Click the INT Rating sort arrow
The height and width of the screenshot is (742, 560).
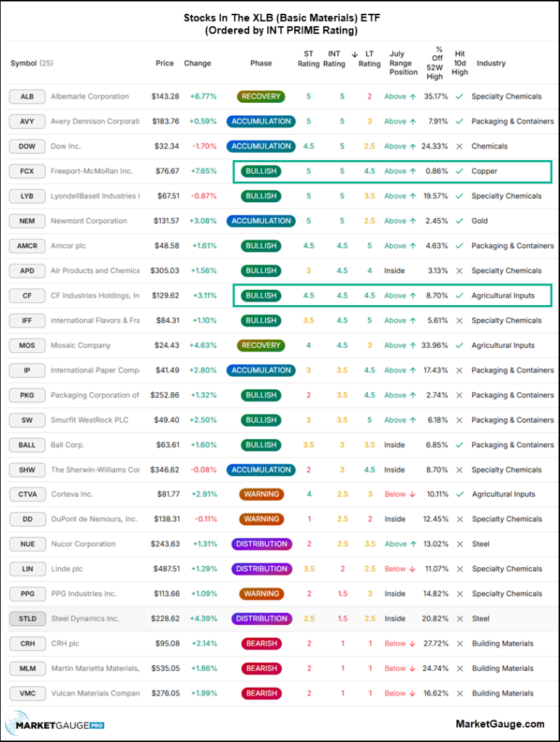click(355, 54)
